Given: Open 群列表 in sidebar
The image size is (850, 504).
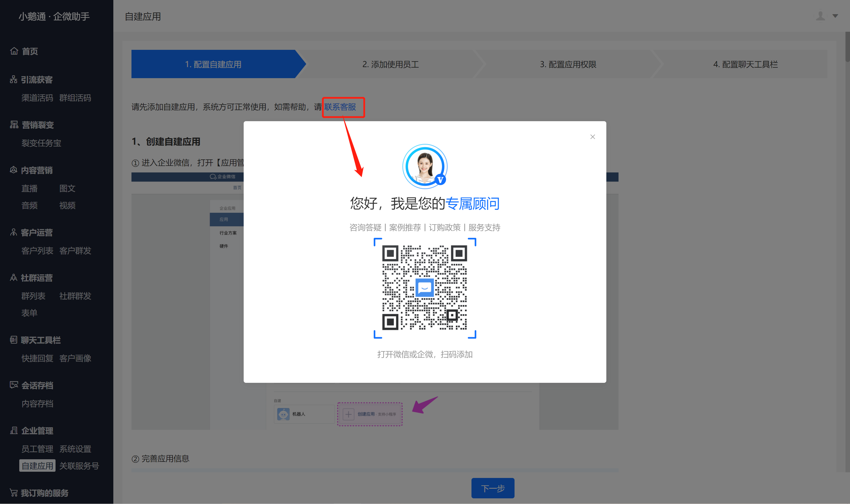Looking at the screenshot, I should (x=33, y=296).
